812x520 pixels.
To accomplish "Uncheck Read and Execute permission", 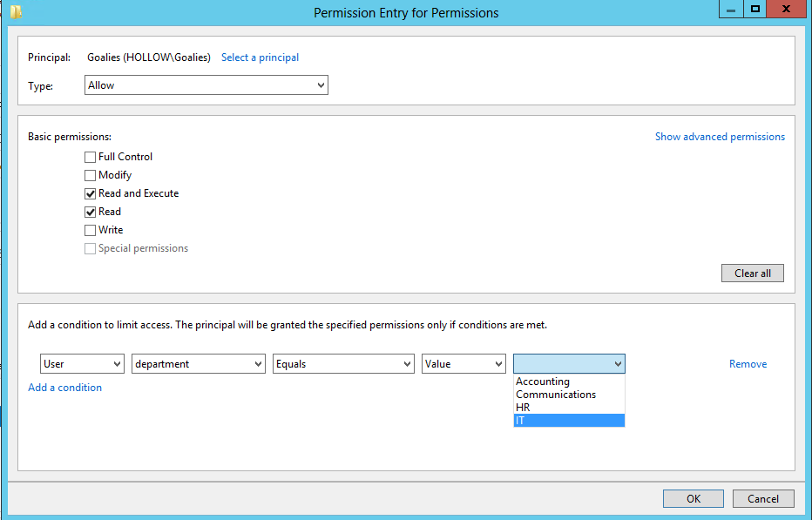I will point(91,193).
